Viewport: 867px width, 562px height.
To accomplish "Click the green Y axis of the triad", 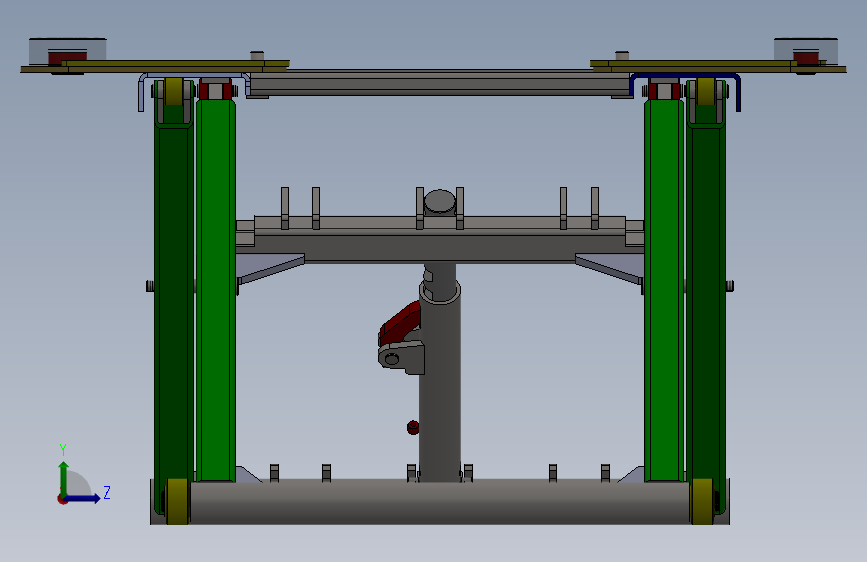I will tap(64, 478).
